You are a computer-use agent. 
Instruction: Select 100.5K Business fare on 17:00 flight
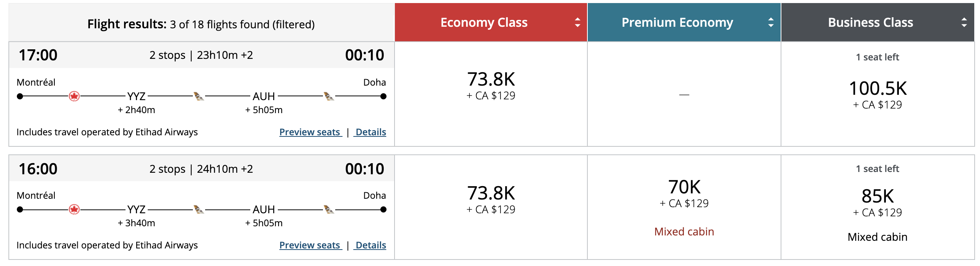click(x=877, y=94)
